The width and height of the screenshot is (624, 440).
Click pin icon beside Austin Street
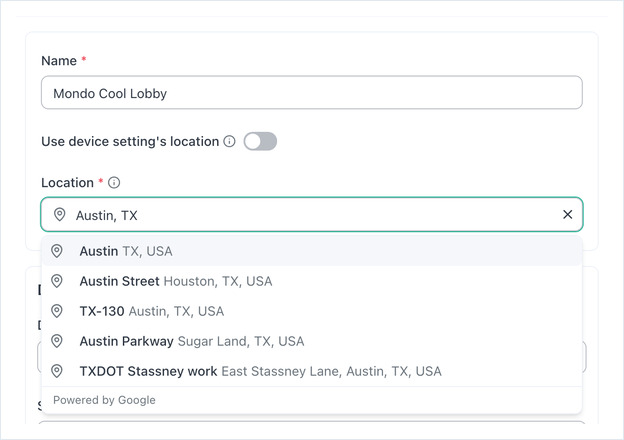coord(57,281)
